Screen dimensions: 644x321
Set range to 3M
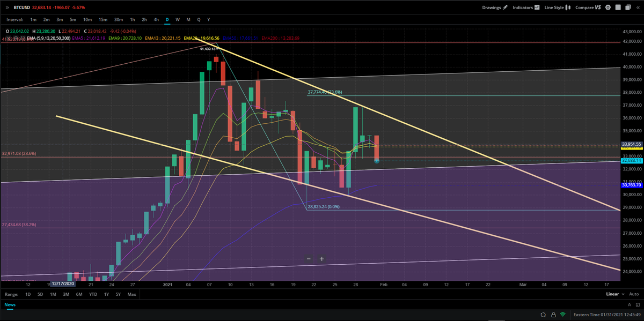pos(66,294)
